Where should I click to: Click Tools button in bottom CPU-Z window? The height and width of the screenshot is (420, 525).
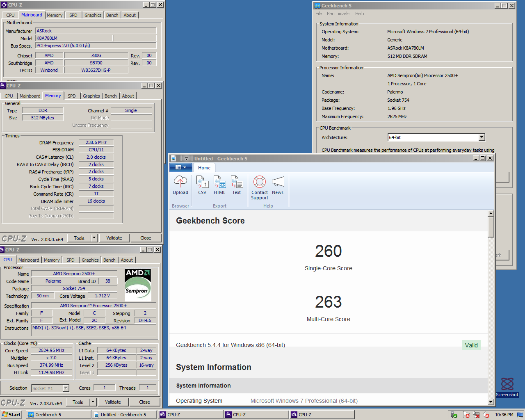(78, 402)
